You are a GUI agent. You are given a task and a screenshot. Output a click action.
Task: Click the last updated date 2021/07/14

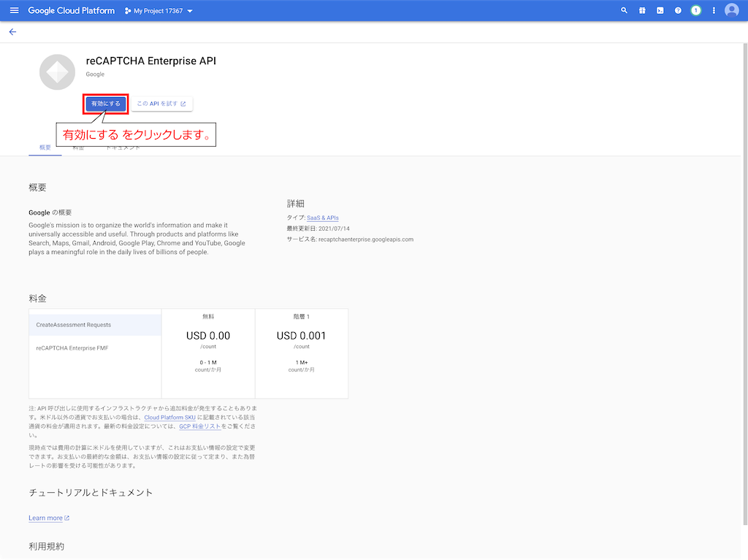click(334, 229)
